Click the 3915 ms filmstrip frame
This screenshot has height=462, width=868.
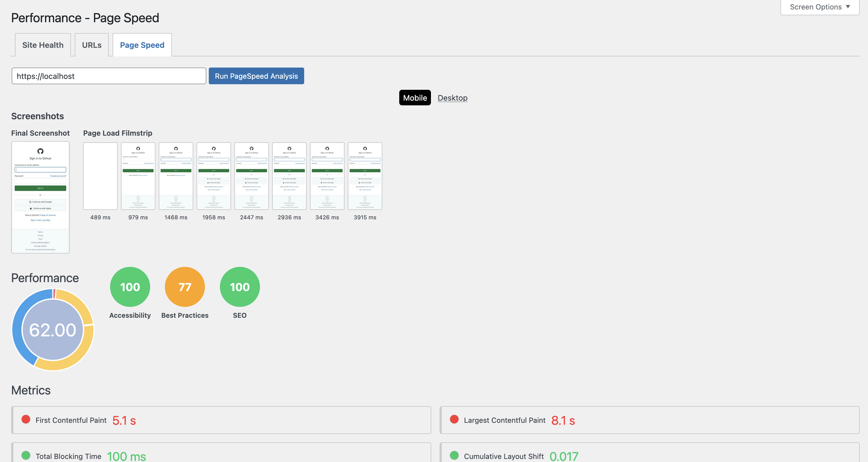(x=365, y=176)
